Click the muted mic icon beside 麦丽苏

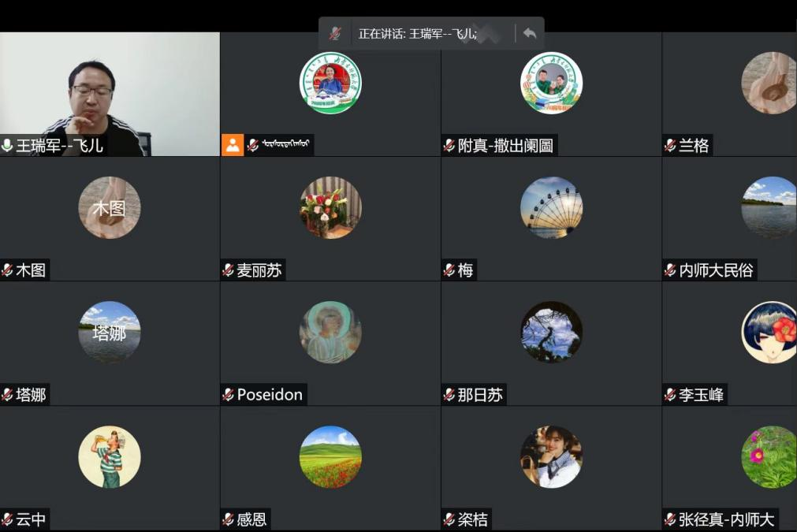(x=229, y=270)
